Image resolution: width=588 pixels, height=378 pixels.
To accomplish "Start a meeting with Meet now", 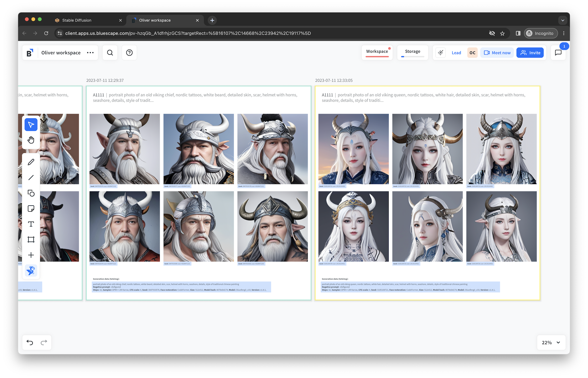I will [x=497, y=53].
